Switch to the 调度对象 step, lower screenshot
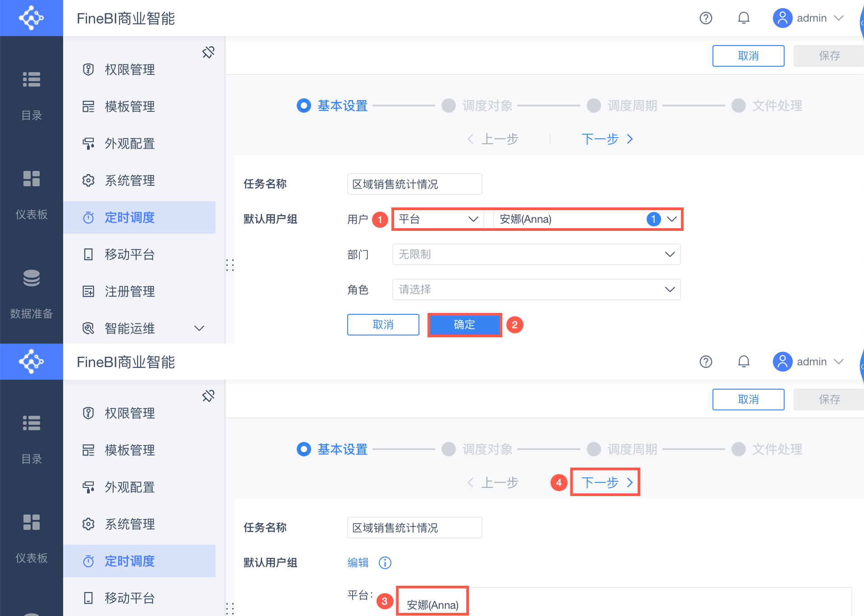This screenshot has width=864, height=616. coord(477,449)
